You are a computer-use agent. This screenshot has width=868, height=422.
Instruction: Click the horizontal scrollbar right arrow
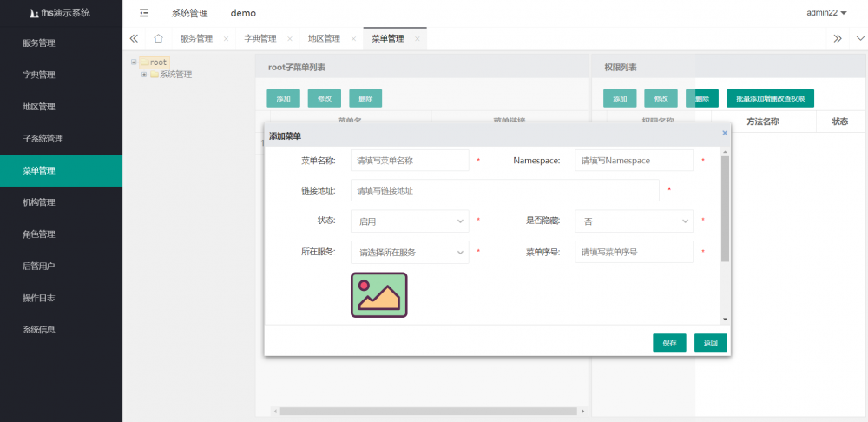click(582, 412)
